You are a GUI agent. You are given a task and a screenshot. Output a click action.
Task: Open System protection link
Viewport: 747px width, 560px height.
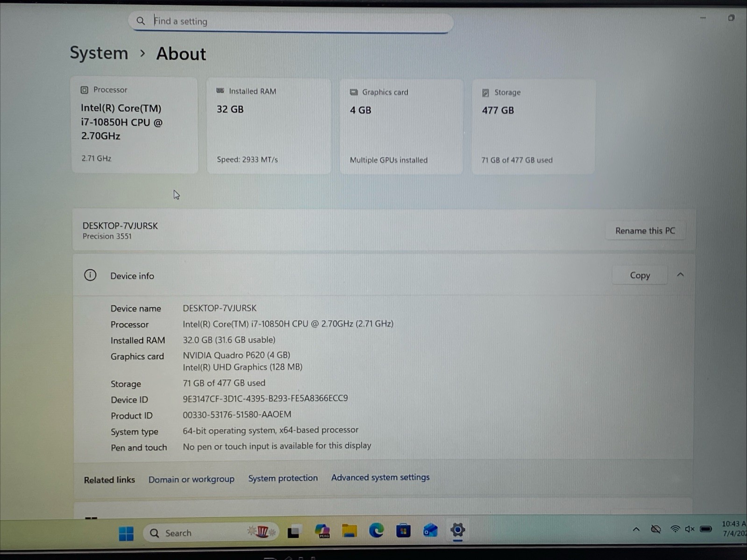[283, 478]
